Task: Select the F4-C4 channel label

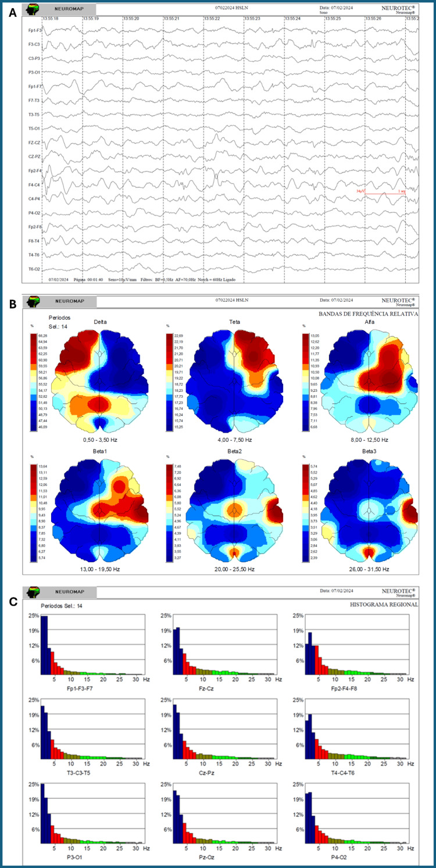Action: click(x=34, y=185)
